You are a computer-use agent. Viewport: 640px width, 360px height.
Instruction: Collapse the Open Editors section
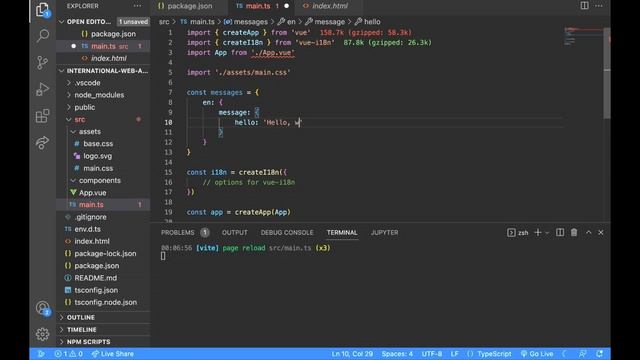[x=61, y=22]
